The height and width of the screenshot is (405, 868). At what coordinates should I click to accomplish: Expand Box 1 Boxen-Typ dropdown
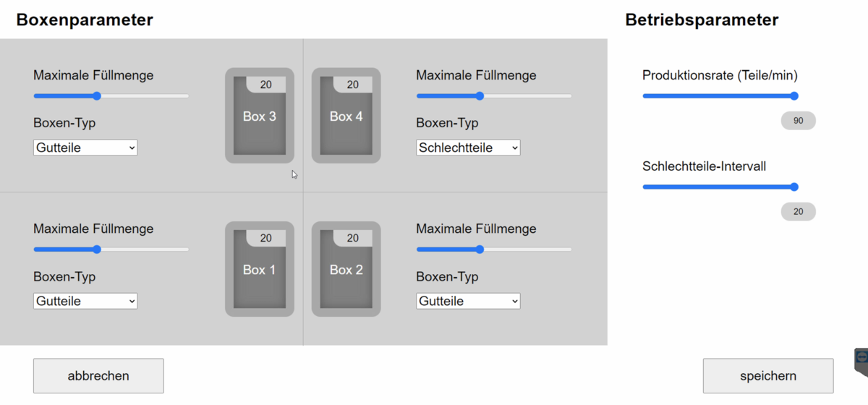(x=85, y=301)
